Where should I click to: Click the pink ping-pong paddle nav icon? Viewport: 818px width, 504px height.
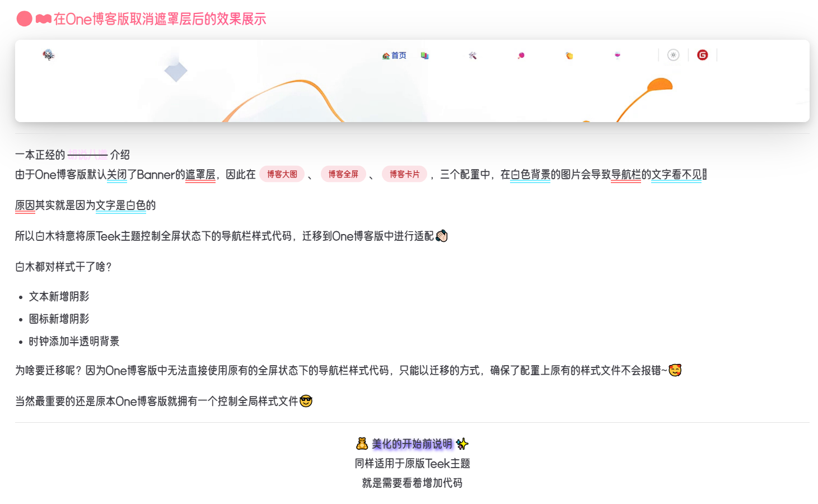pyautogui.click(x=521, y=55)
